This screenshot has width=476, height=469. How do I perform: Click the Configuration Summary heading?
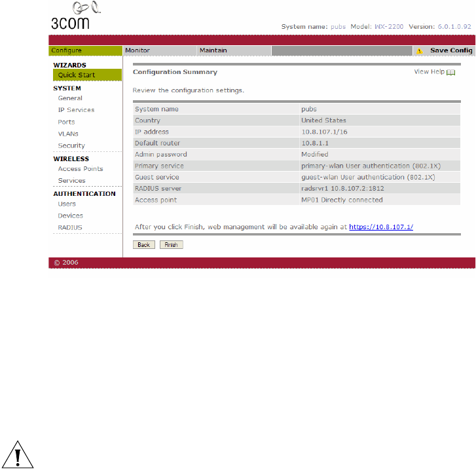pos(175,72)
